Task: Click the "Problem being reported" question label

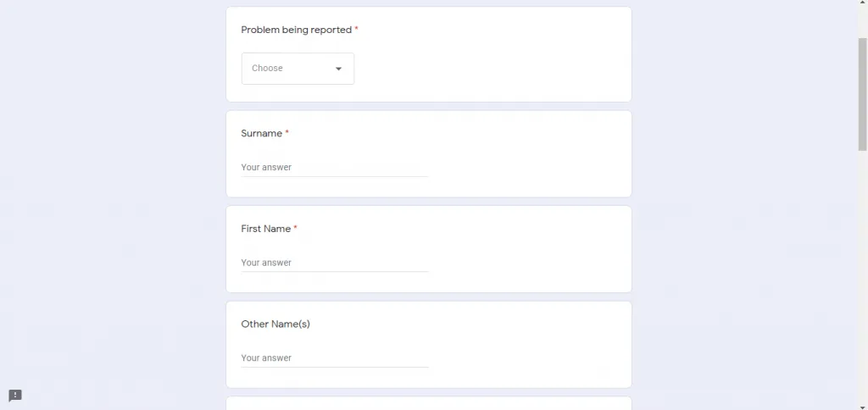Action: [x=296, y=30]
